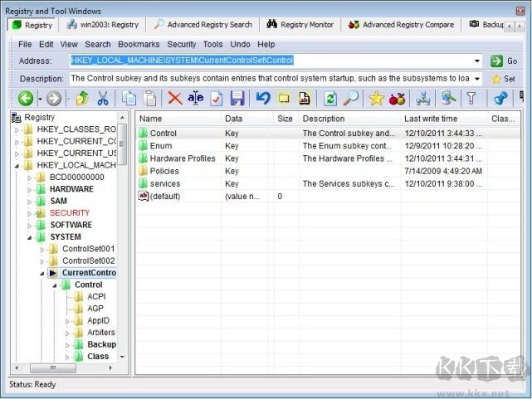Click the document with checkmark icon
532x399 pixels.
(217, 99)
